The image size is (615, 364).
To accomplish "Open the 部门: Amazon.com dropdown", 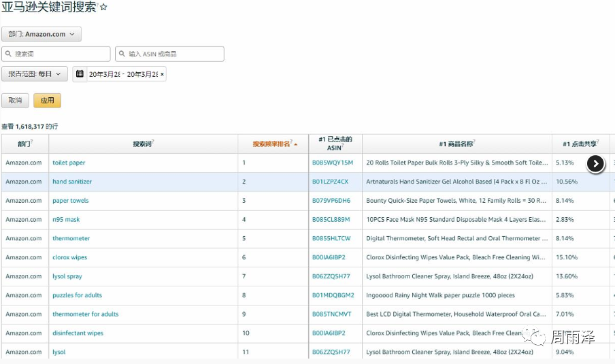I will tap(41, 34).
